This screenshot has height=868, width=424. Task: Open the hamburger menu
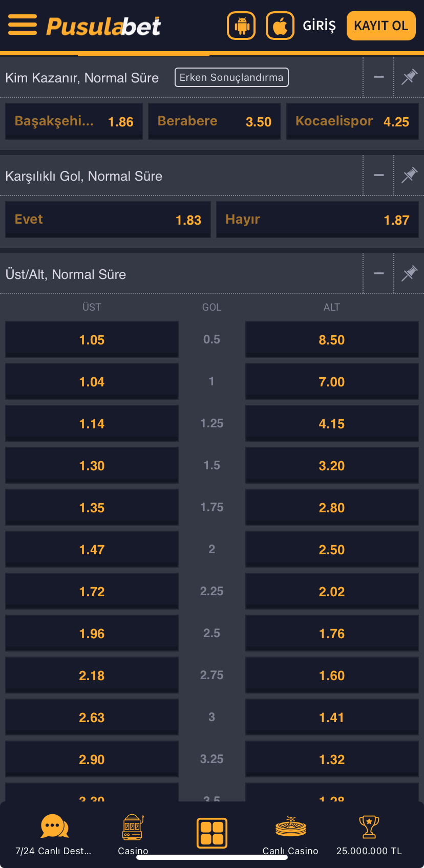[x=23, y=25]
